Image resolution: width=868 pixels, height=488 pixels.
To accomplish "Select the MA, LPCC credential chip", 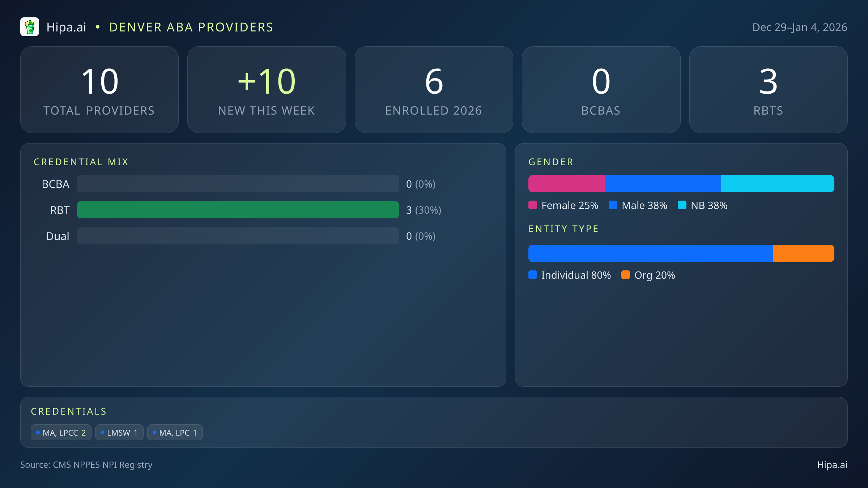I will [x=61, y=433].
